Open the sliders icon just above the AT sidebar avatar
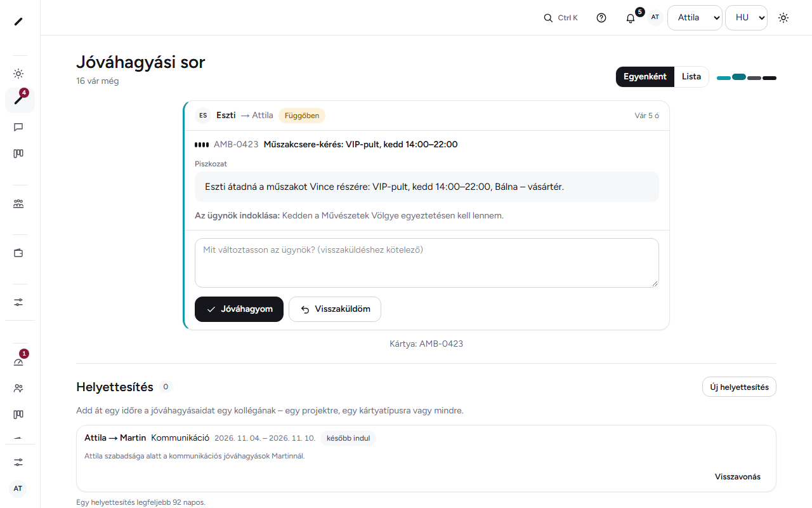Screen dimensions: 812x508 click(x=18, y=462)
